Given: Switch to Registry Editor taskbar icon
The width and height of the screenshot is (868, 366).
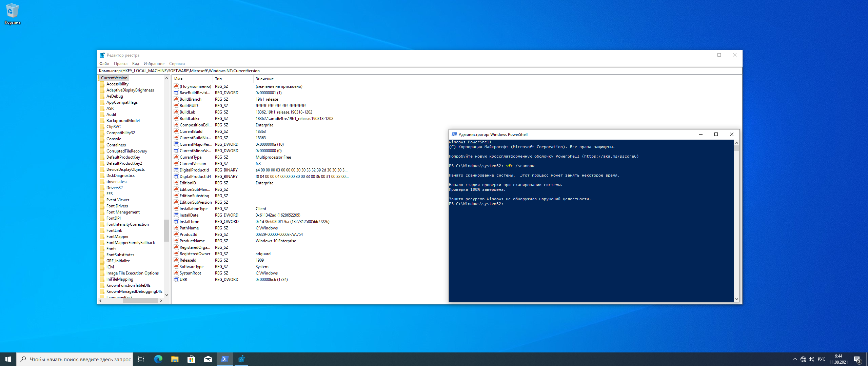Looking at the screenshot, I should (241, 359).
